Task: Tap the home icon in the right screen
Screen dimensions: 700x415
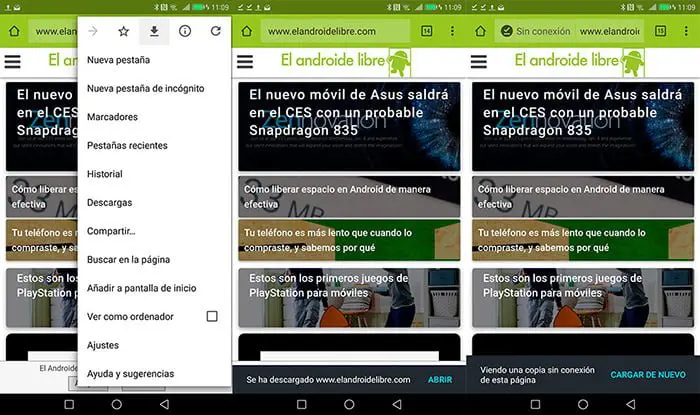Action: click(x=480, y=31)
